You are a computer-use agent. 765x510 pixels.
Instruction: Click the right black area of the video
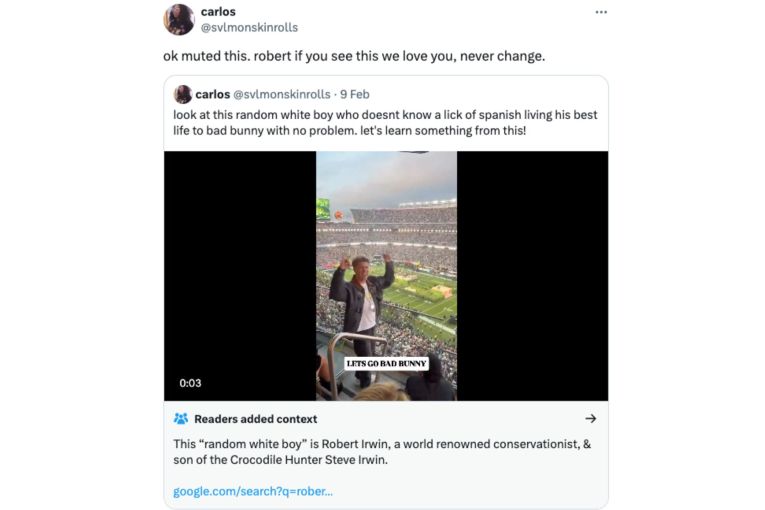point(532,275)
